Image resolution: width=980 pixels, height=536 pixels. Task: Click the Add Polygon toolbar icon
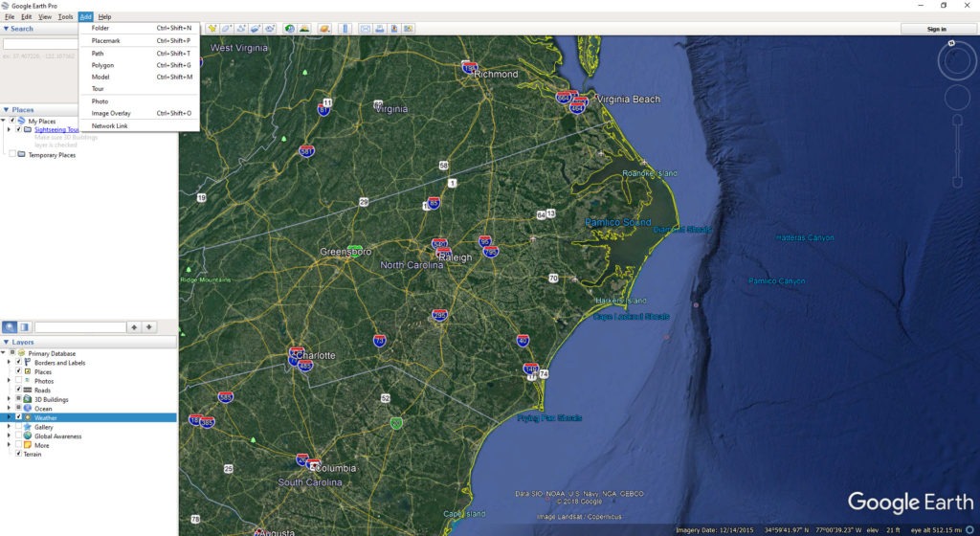227,29
